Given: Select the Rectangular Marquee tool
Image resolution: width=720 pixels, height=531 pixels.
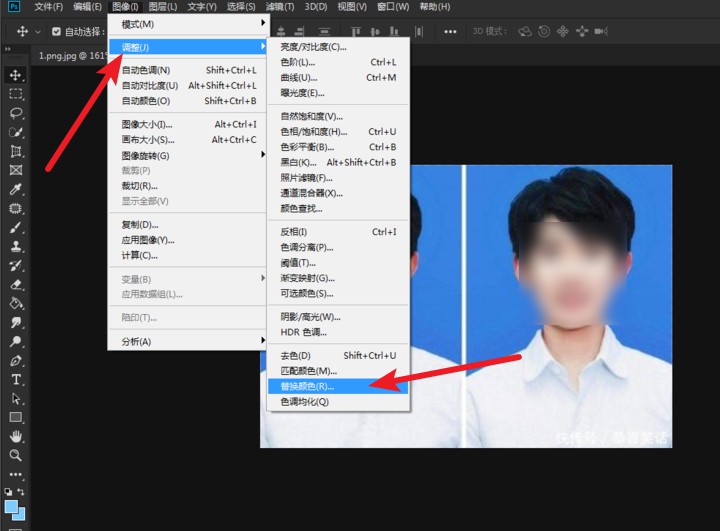Looking at the screenshot, I should [16, 94].
